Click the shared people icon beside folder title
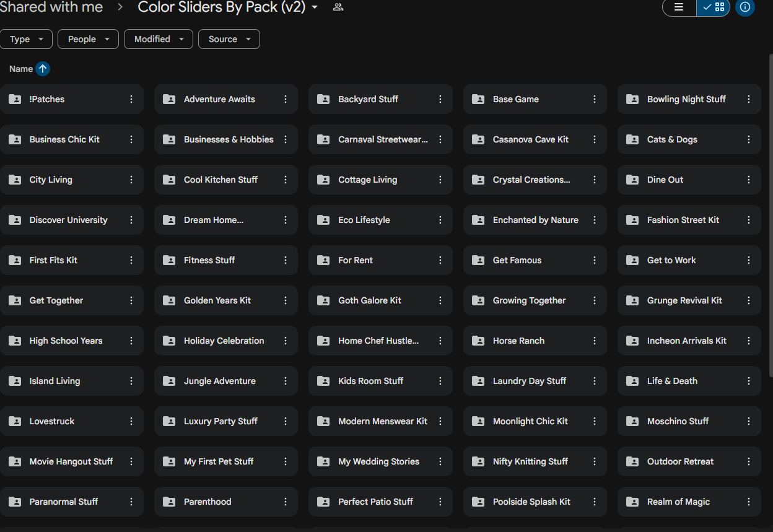 click(x=338, y=7)
